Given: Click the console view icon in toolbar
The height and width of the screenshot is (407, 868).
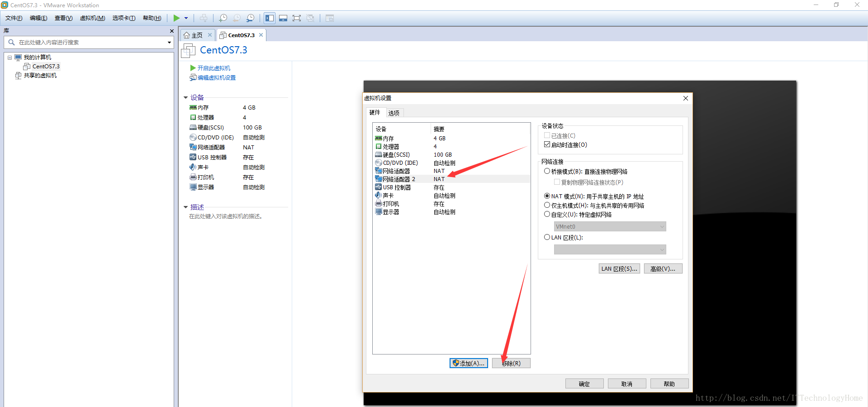Looking at the screenshot, I should click(330, 18).
